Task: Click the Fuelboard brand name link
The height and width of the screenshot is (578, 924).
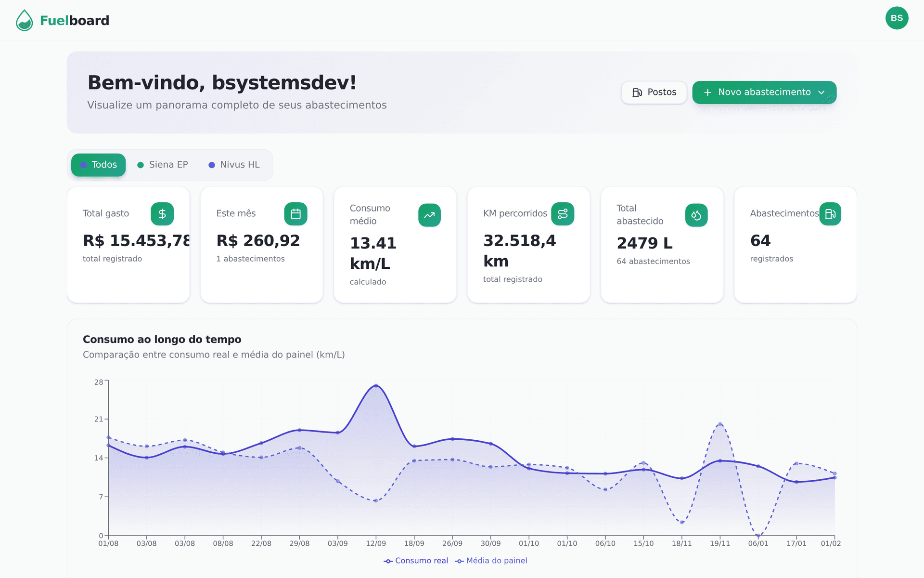Action: click(75, 20)
